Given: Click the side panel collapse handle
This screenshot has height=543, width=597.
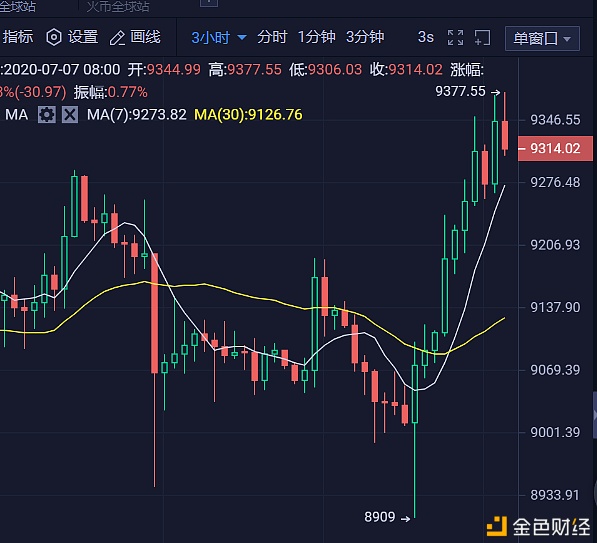Looking at the screenshot, I should (595, 415).
